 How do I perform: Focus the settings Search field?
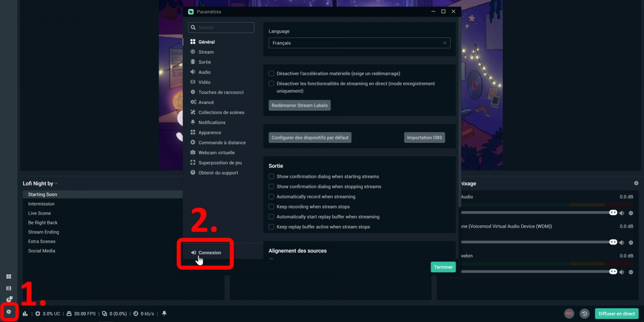tap(221, 27)
